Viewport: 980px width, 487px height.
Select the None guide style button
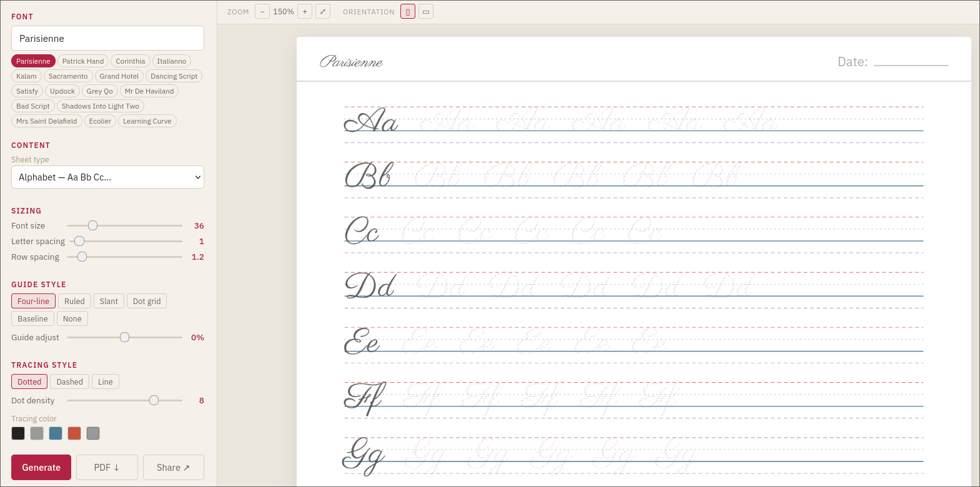[72, 318]
